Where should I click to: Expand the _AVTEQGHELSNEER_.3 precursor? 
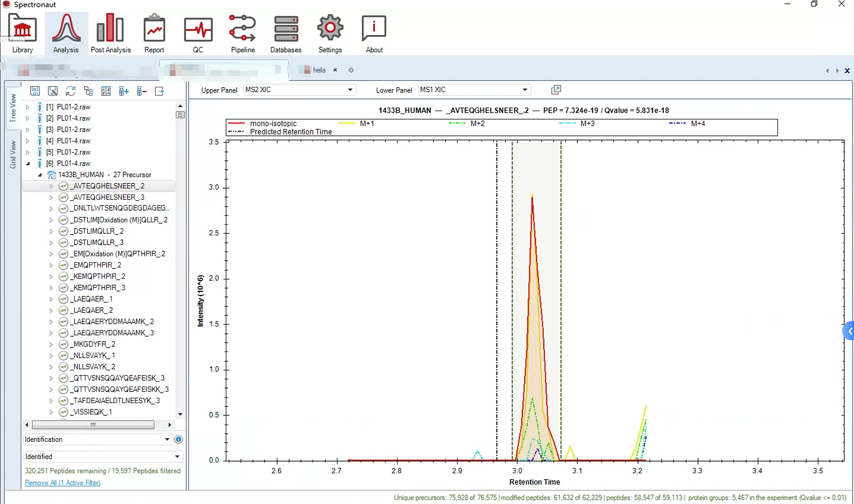tap(51, 197)
